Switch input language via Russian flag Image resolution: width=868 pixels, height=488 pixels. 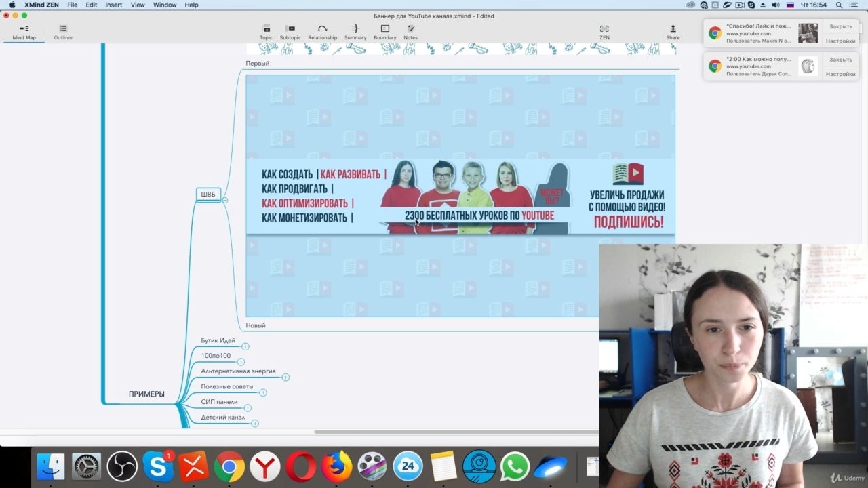790,5
